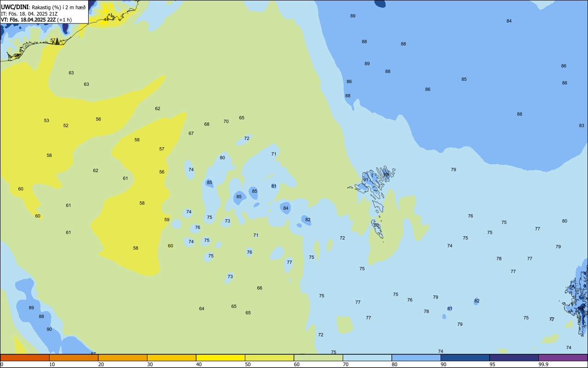
Task: Choose the 30–40 golden legend swatch
Action: [x=171, y=357]
